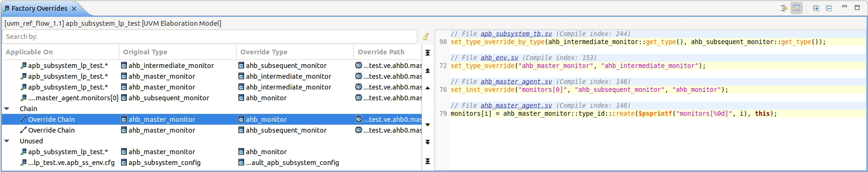Click the clear search broom icon
Image resolution: width=868 pixels, height=172 pixels.
(x=425, y=37)
